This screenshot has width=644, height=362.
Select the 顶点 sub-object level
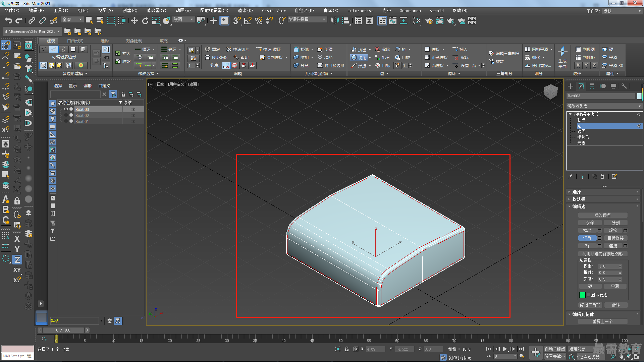tap(581, 120)
